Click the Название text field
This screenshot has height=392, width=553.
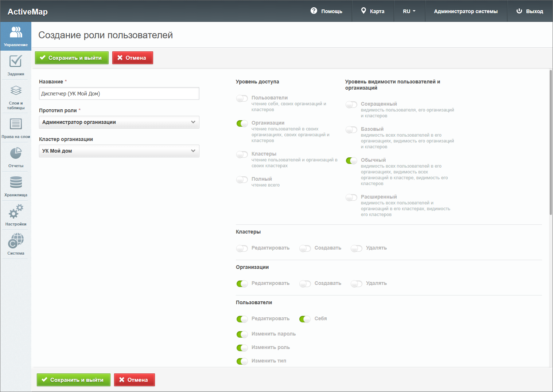click(119, 94)
